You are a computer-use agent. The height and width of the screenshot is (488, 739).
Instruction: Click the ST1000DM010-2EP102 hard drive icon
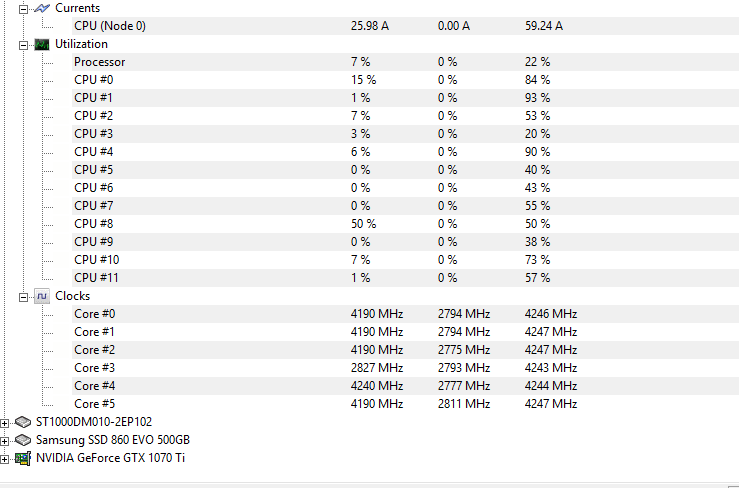[23, 422]
